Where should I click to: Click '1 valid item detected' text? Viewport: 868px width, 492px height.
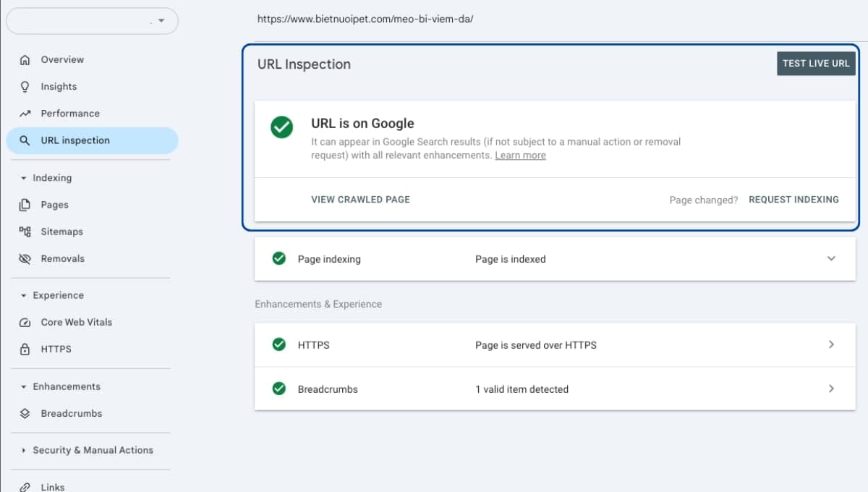coord(522,389)
